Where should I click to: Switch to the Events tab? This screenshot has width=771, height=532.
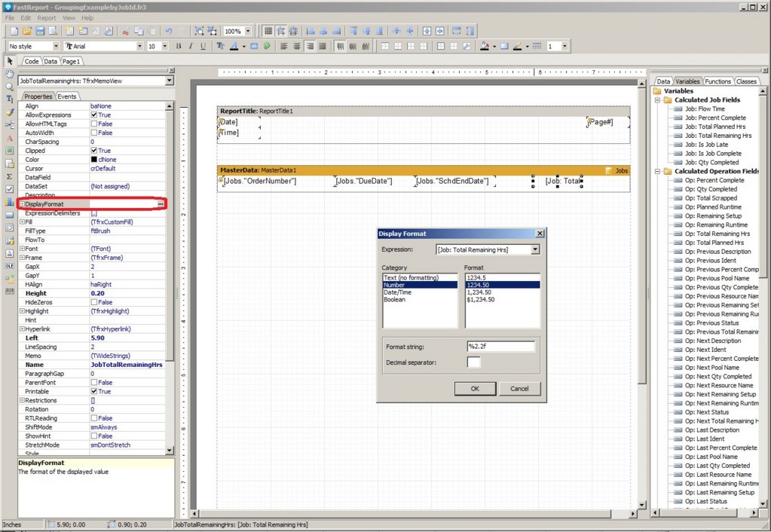67,96
